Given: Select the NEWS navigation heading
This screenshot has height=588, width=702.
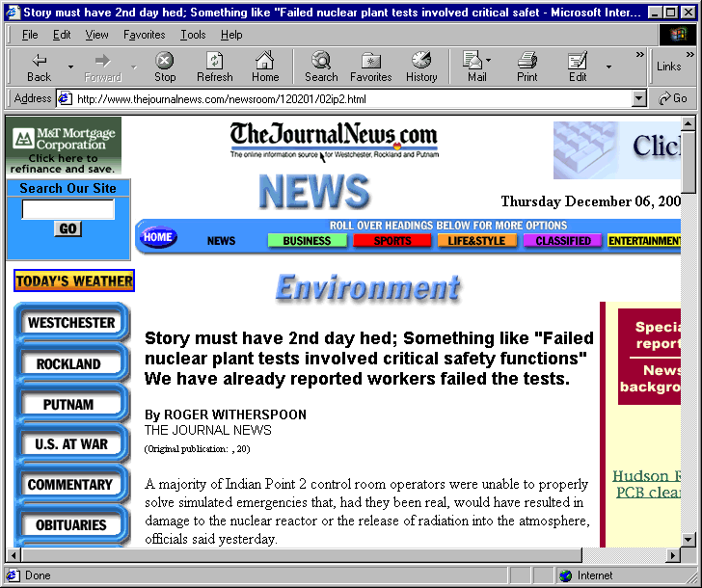Looking at the screenshot, I should tap(221, 241).
